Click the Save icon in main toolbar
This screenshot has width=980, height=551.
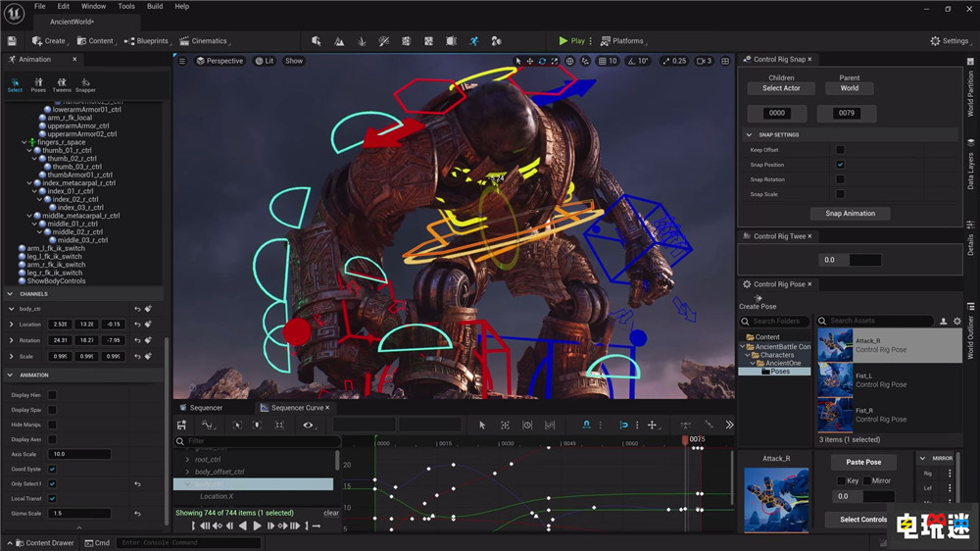tap(12, 41)
